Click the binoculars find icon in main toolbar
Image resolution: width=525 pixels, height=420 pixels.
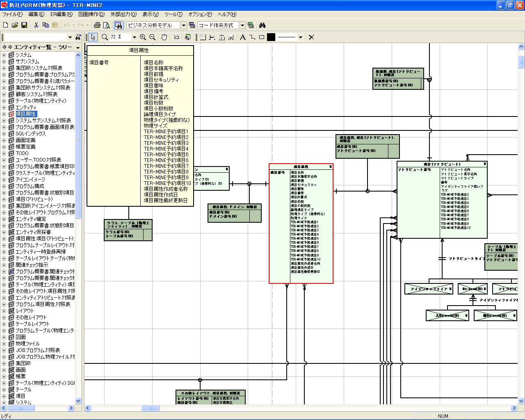click(x=262, y=25)
